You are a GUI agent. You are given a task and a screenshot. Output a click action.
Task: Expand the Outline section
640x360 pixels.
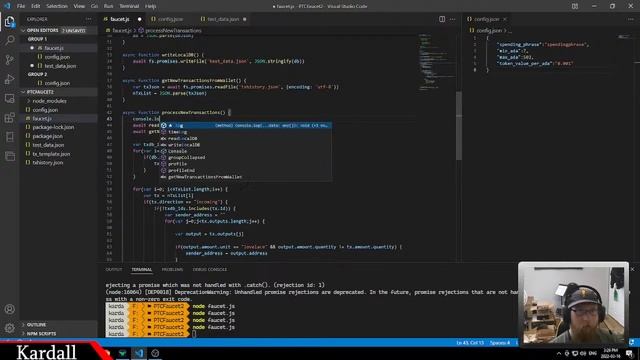tap(58, 325)
